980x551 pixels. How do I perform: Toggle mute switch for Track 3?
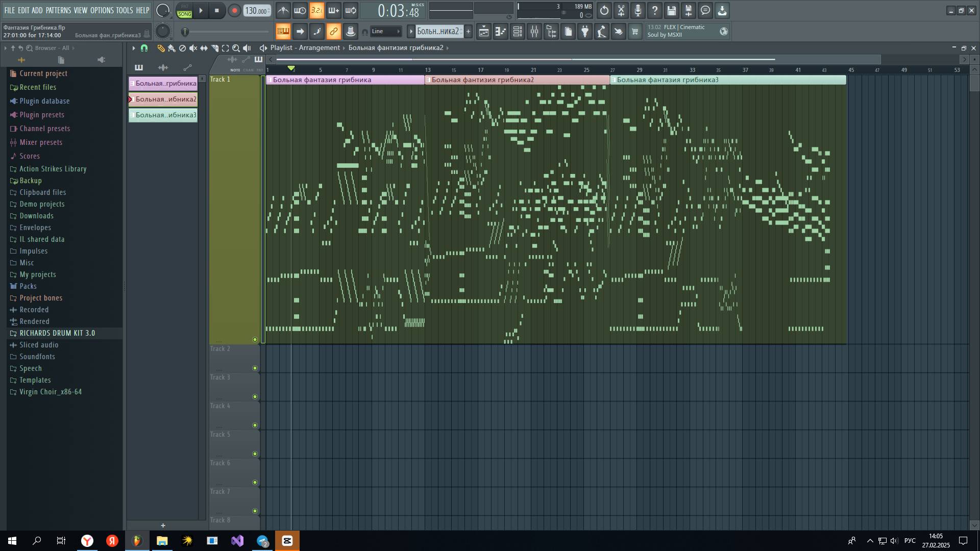pos(255,396)
